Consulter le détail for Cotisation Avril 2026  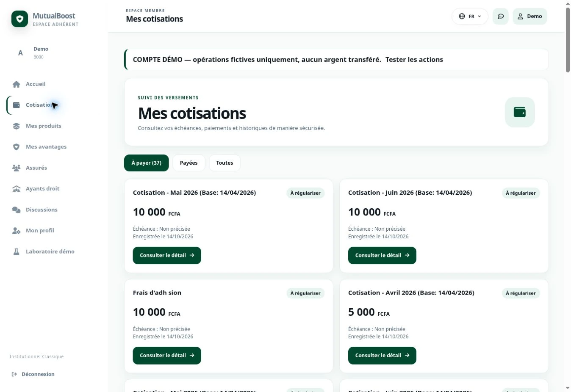point(382,356)
